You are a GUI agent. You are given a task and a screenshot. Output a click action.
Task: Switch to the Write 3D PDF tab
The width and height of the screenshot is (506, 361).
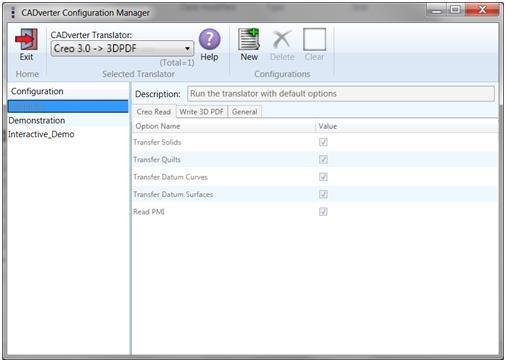click(x=201, y=112)
